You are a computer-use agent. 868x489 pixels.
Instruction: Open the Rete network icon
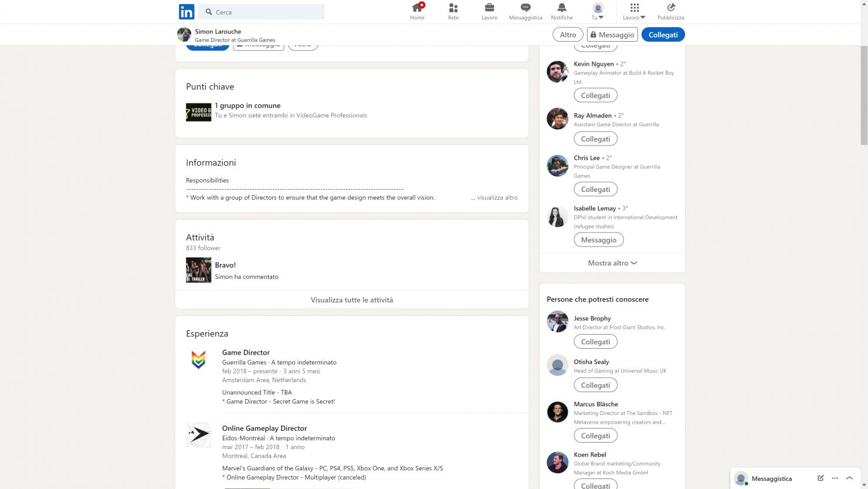click(453, 11)
